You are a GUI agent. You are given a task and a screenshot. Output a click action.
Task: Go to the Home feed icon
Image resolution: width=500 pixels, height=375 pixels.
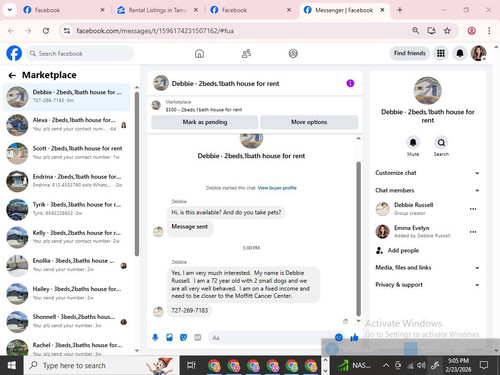(x=199, y=53)
